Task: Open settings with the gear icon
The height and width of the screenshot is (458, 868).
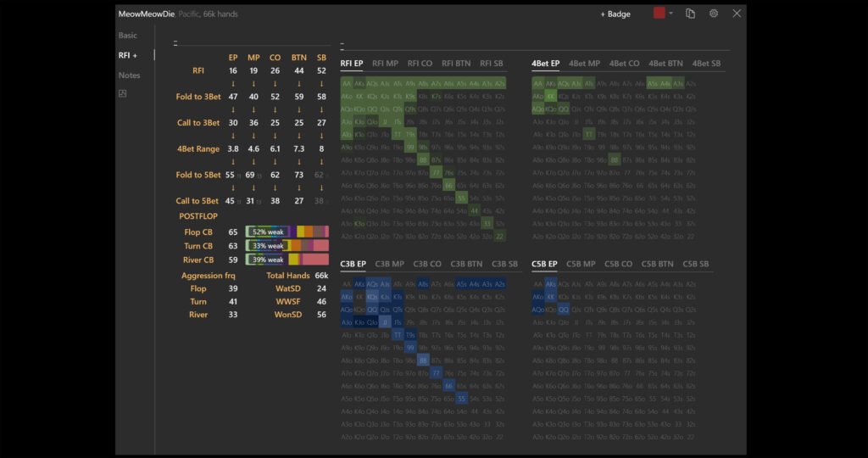Action: [x=714, y=14]
